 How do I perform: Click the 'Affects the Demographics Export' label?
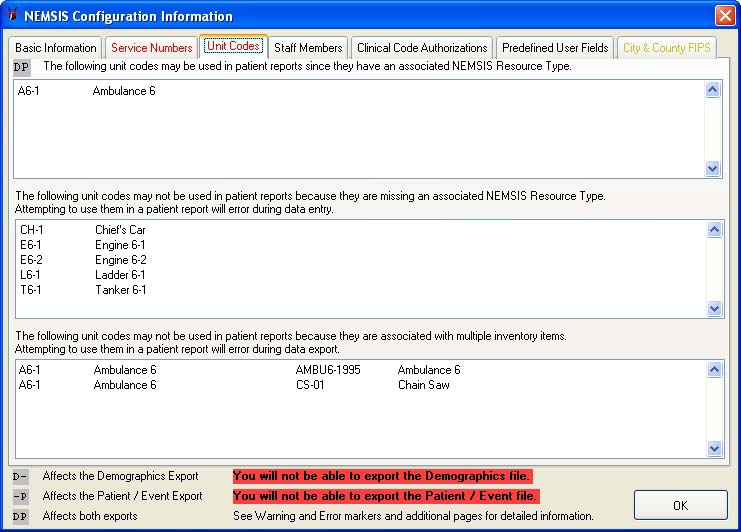pyautogui.click(x=121, y=476)
